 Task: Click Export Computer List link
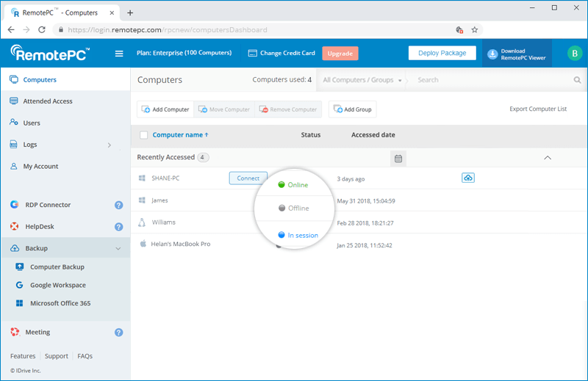(538, 109)
